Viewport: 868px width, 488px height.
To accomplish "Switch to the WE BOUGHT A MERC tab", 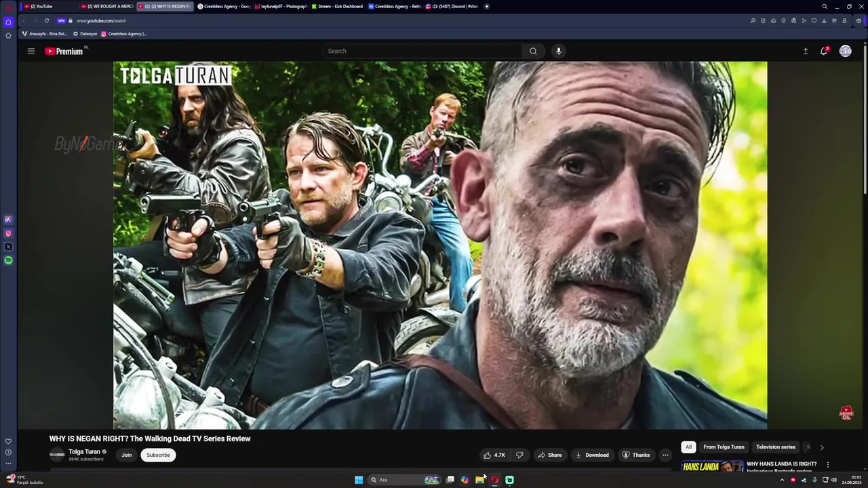I will [x=107, y=6].
